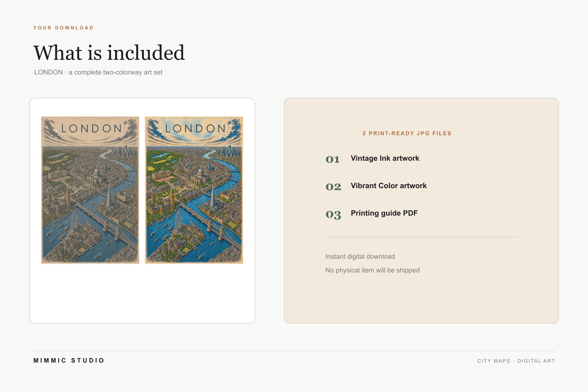588x392 pixels.
Task: Select the 01 number marker
Action: pyautogui.click(x=332, y=159)
